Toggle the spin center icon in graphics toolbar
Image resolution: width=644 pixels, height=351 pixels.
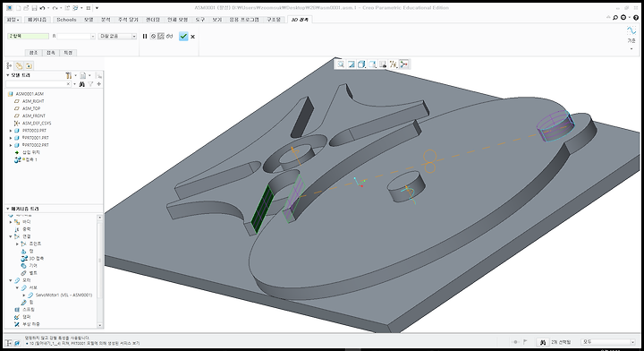[x=404, y=64]
